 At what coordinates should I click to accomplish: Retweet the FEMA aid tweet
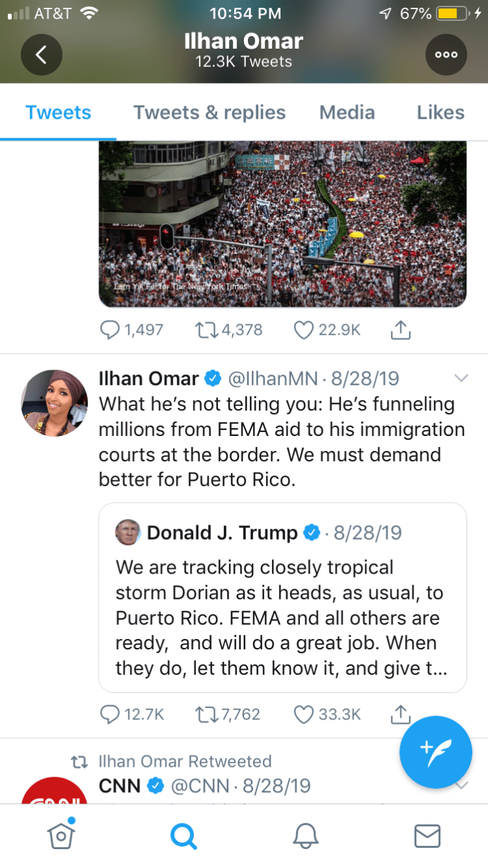click(x=206, y=715)
